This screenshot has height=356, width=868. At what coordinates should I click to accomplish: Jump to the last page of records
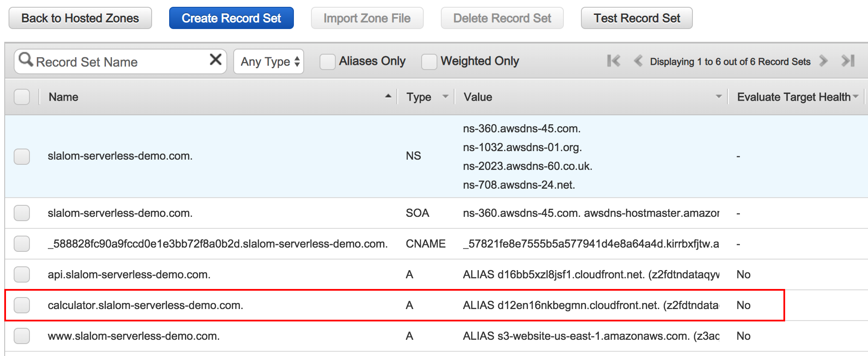(x=848, y=61)
